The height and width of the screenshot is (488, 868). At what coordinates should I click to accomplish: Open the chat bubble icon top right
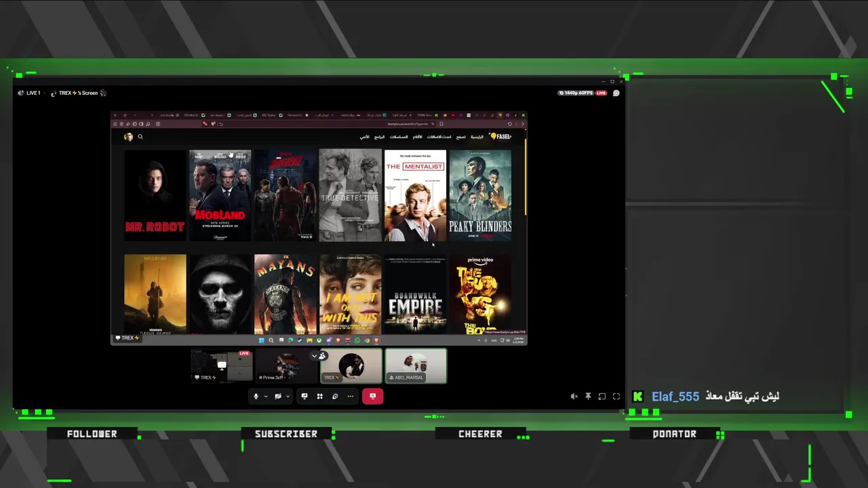click(616, 93)
